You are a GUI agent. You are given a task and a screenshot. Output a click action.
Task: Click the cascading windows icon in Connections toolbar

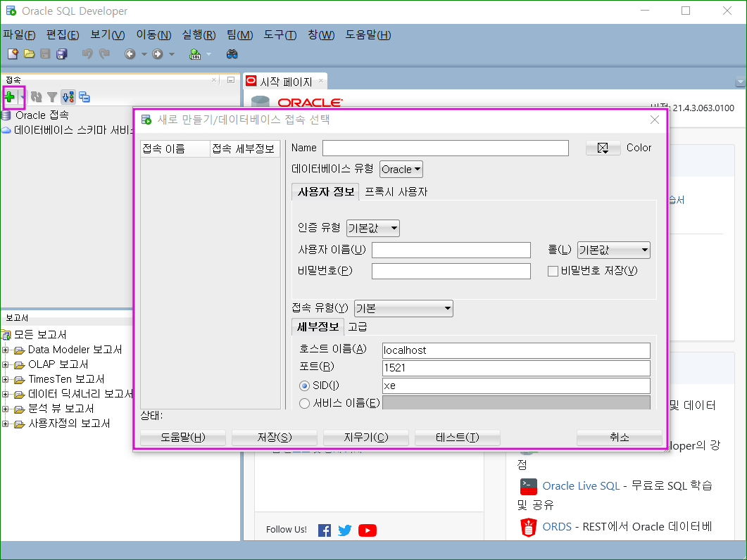point(84,97)
